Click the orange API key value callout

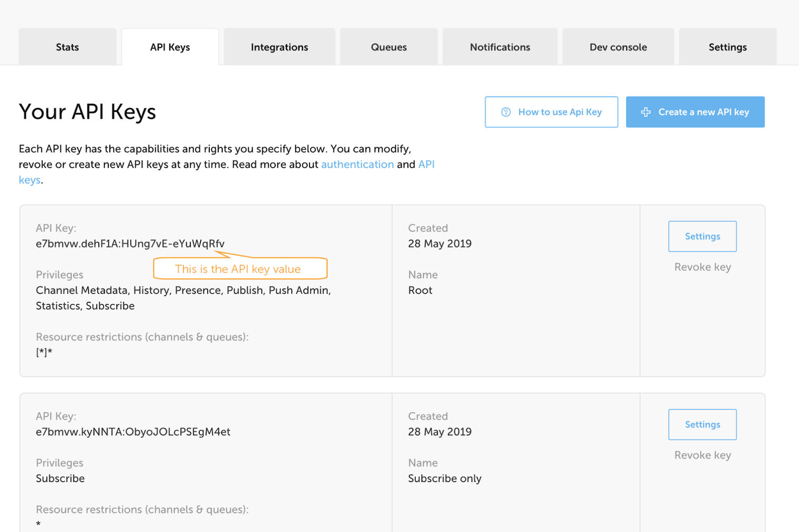(x=238, y=269)
